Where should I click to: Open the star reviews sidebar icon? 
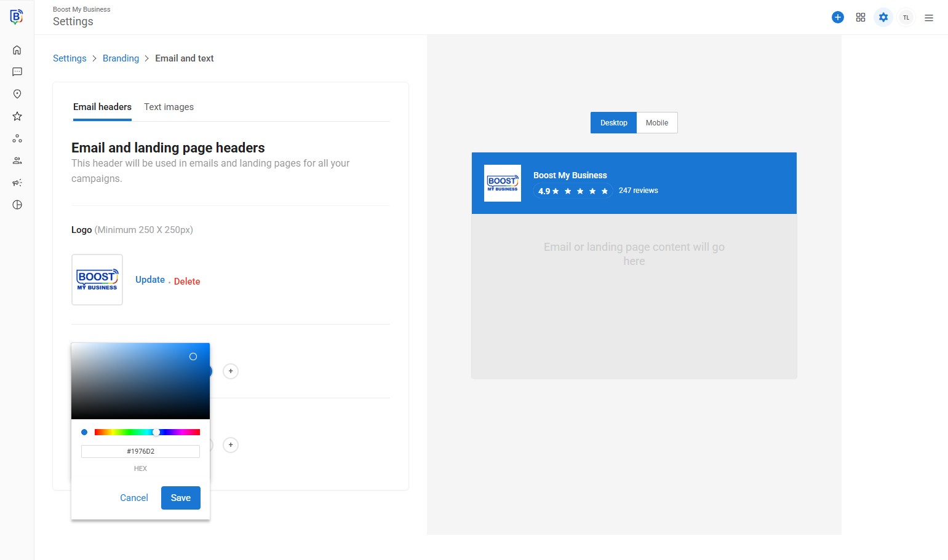(x=17, y=116)
